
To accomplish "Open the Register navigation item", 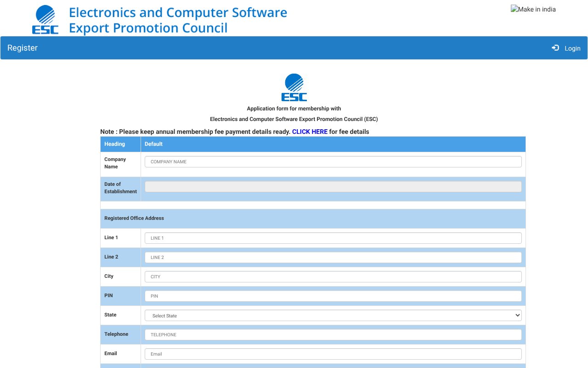I will pos(23,48).
